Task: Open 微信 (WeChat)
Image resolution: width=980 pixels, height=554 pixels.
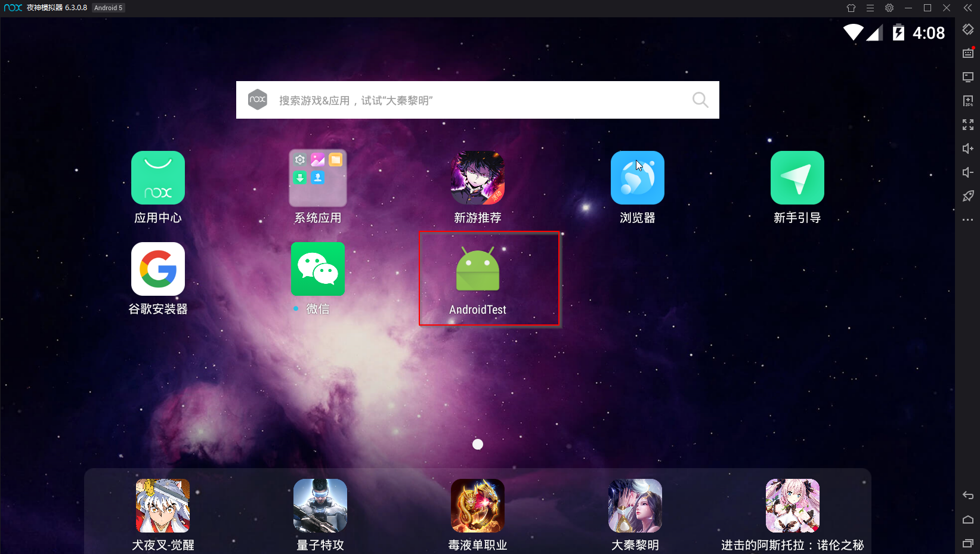Action: tap(317, 269)
